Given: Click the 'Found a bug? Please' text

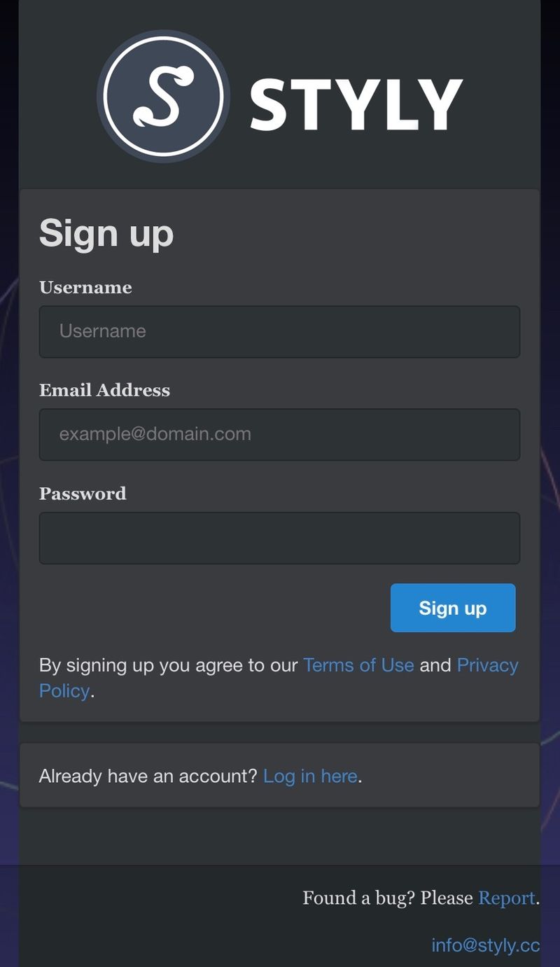Looking at the screenshot, I should 388,898.
